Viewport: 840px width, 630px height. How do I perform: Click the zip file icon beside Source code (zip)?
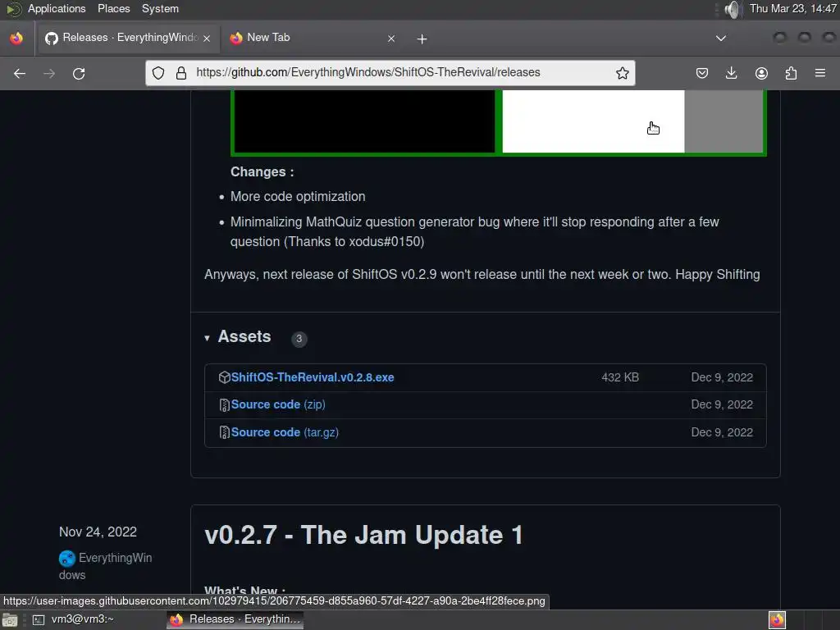pyautogui.click(x=225, y=405)
